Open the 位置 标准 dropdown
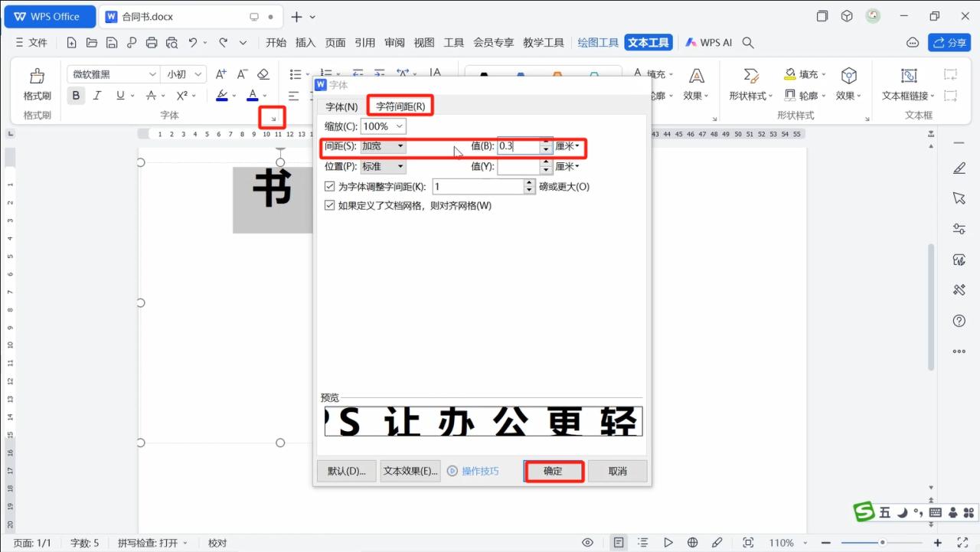Screen dimensions: 980x552 (x=384, y=166)
